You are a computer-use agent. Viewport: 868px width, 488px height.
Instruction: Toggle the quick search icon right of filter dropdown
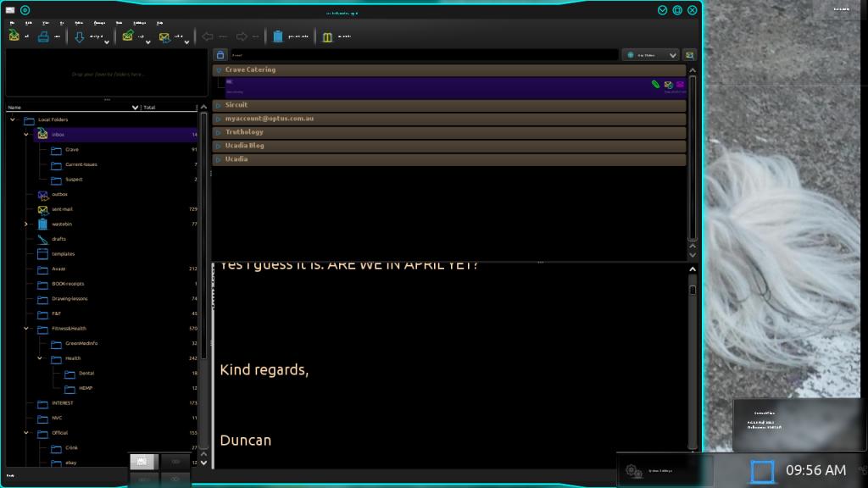[x=689, y=55]
